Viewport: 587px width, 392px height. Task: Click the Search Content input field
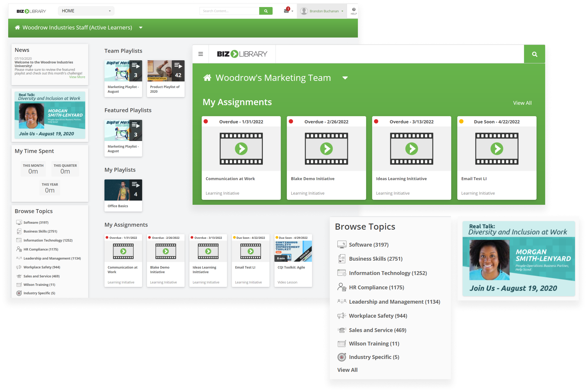(229, 11)
